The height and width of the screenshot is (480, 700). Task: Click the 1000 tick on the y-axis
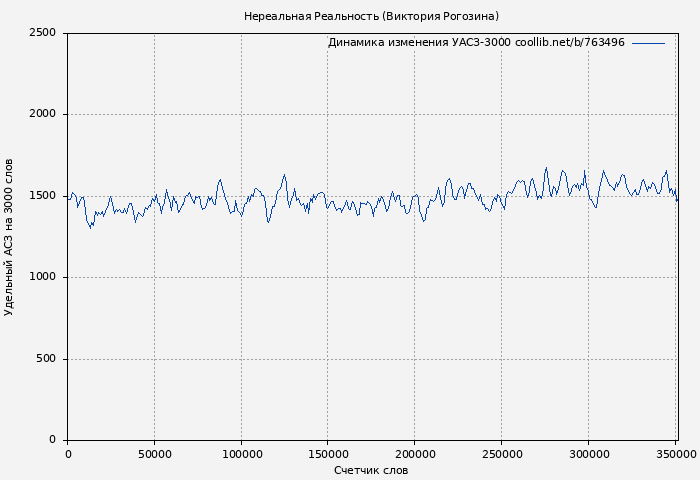click(42, 277)
